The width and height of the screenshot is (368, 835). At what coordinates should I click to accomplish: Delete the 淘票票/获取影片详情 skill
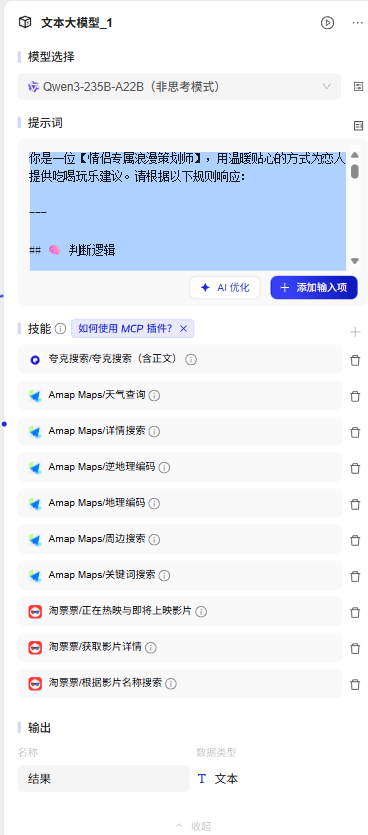pyautogui.click(x=355, y=648)
